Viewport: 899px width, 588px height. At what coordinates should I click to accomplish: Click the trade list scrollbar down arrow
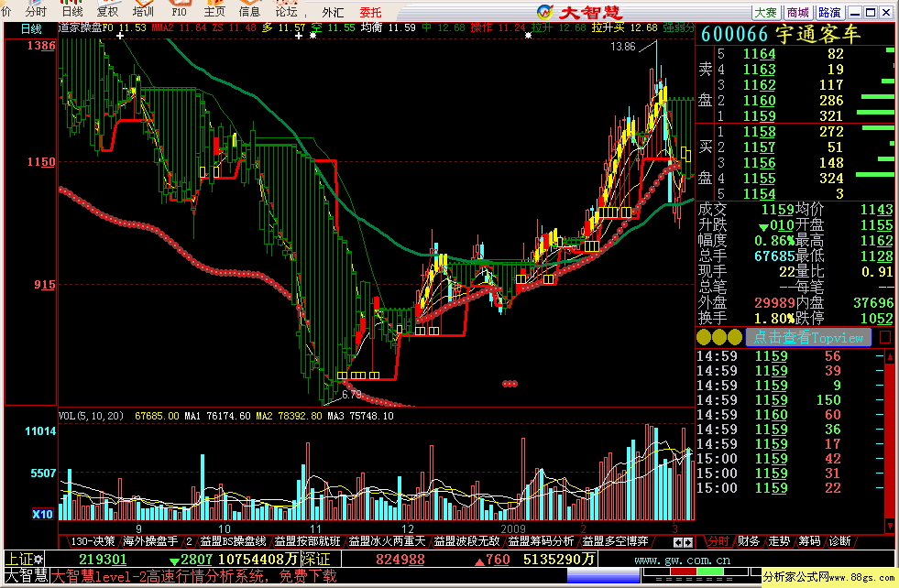tap(890, 525)
